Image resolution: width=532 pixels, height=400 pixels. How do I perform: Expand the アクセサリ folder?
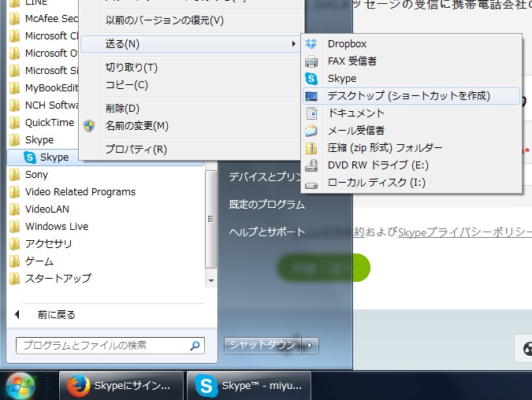coord(106,244)
